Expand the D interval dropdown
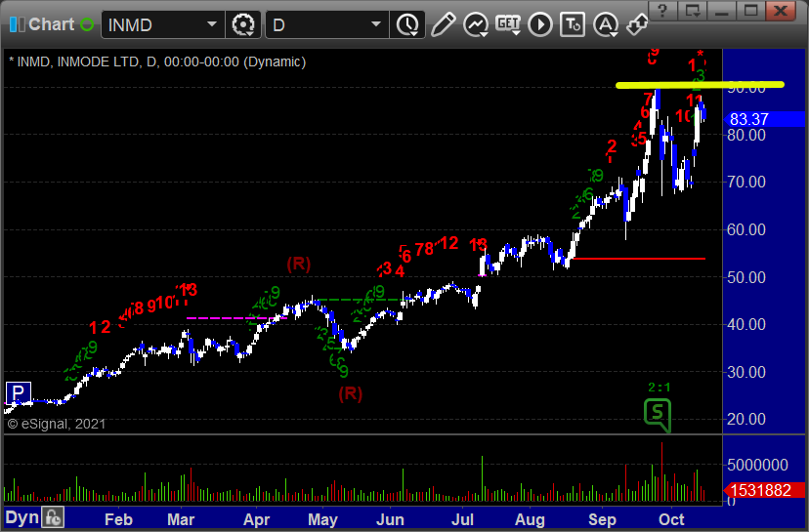This screenshot has width=809, height=532. click(x=376, y=24)
